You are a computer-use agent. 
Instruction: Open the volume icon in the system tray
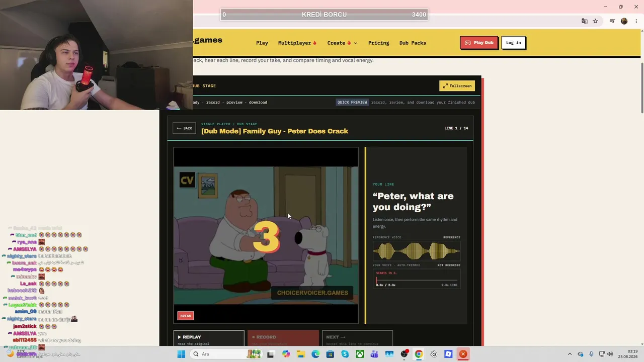(610, 354)
